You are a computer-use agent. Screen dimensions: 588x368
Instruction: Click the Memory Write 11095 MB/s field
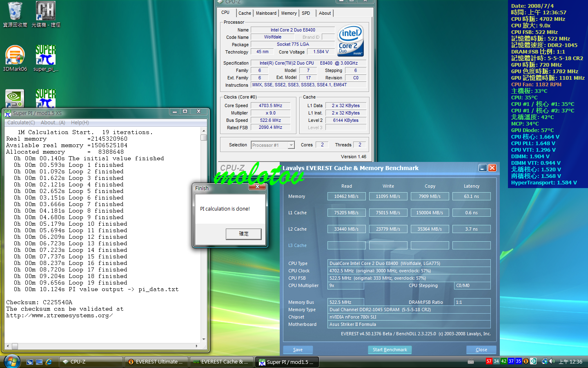click(388, 196)
